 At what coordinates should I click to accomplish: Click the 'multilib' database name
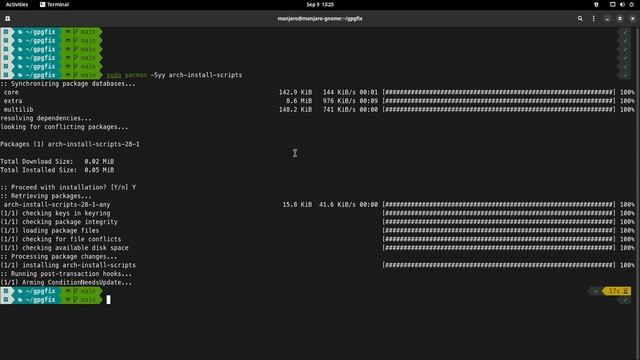18,109
